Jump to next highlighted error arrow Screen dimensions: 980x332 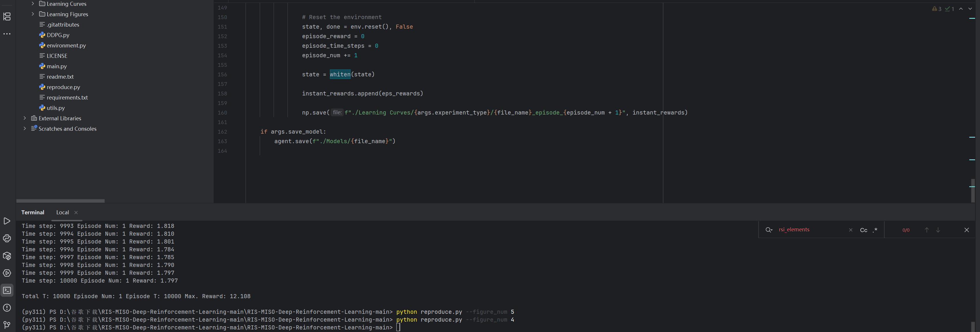[970, 9]
